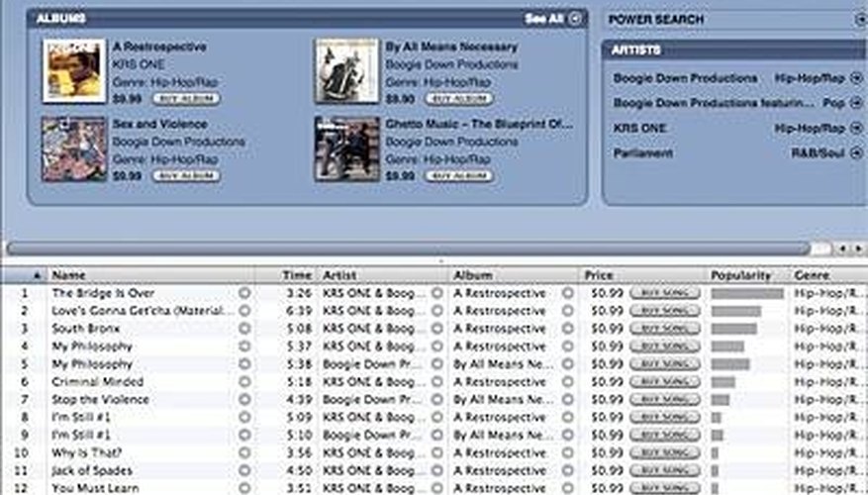Click the arrow beside Jack of Spades song name
The image size is (868, 495).
pos(244,470)
